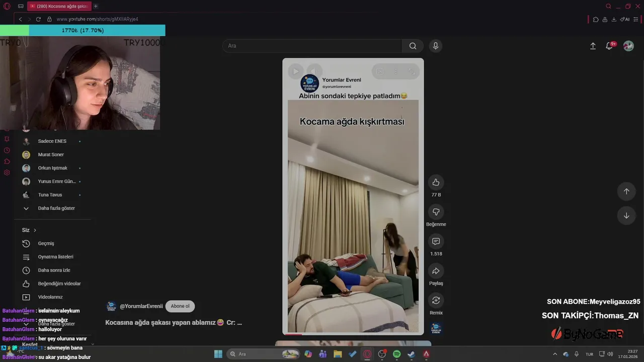Open the GX Corner gamepad icon

tap(21, 6)
